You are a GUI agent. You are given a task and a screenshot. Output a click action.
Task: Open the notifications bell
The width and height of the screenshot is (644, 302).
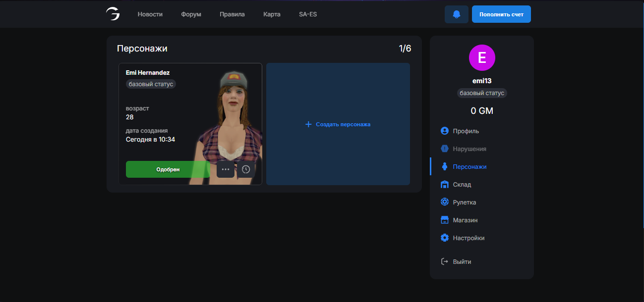point(457,14)
